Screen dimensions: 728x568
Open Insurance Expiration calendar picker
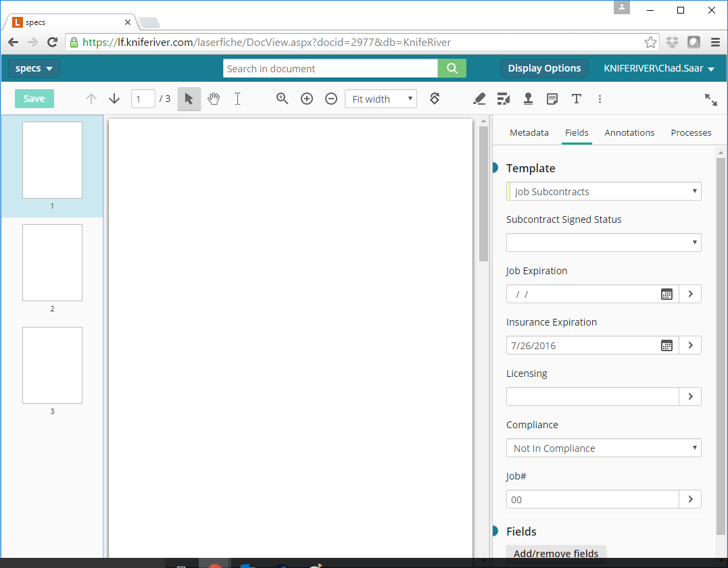[666, 345]
